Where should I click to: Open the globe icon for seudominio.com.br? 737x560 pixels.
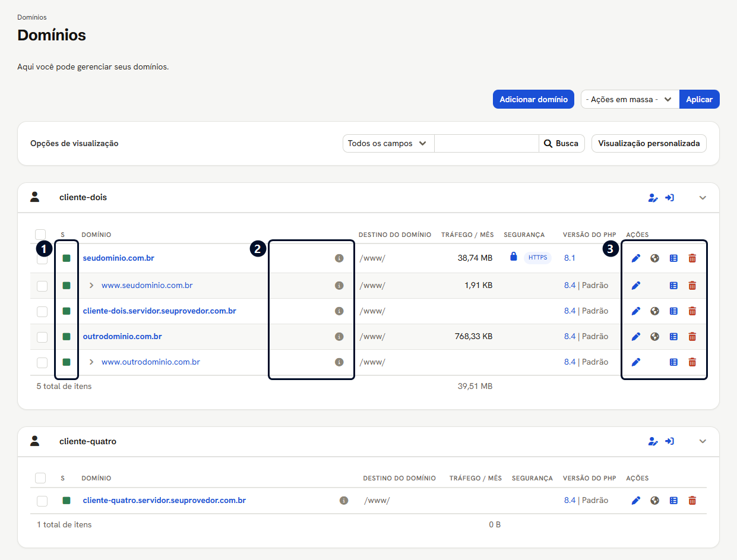click(x=654, y=258)
